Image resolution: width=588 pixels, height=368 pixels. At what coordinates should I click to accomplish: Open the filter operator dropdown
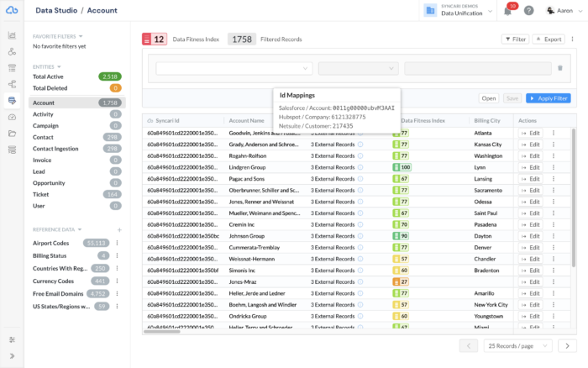pos(358,68)
